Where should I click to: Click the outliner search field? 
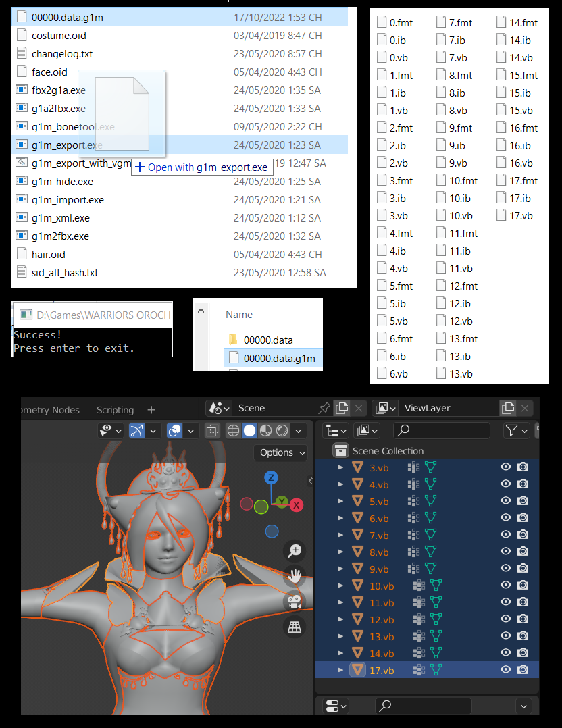[442, 431]
